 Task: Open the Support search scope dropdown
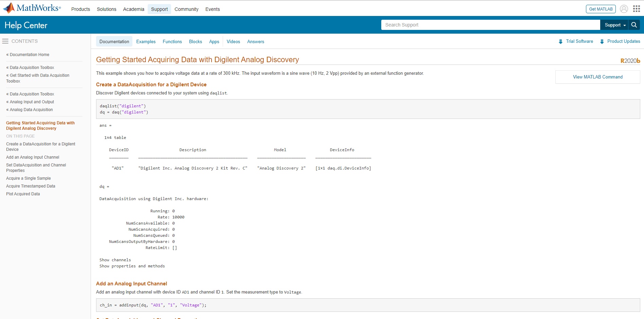point(615,25)
